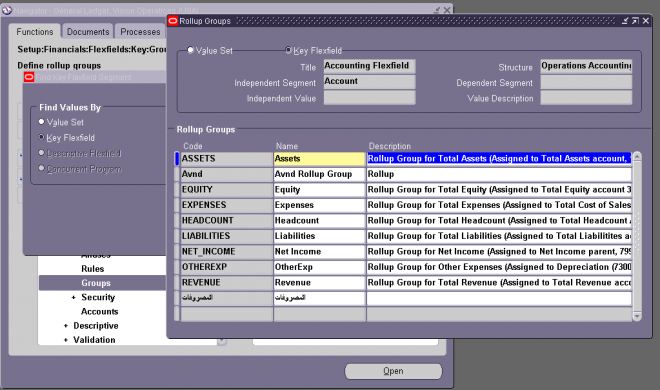Click the Liabilities name cell
Screen dimensions: 660x390
pos(319,236)
